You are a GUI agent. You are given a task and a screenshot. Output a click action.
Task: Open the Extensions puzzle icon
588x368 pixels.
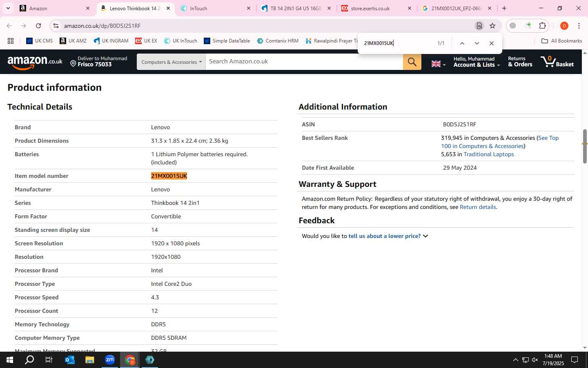[542, 26]
